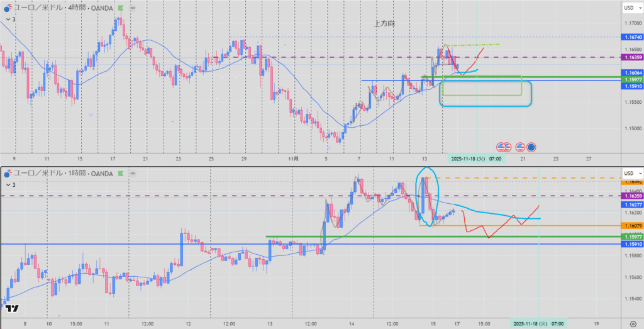This screenshot has width=644, height=329.
Task: Click the green market status flag in the 4-hour chart
Action: coord(121,8)
